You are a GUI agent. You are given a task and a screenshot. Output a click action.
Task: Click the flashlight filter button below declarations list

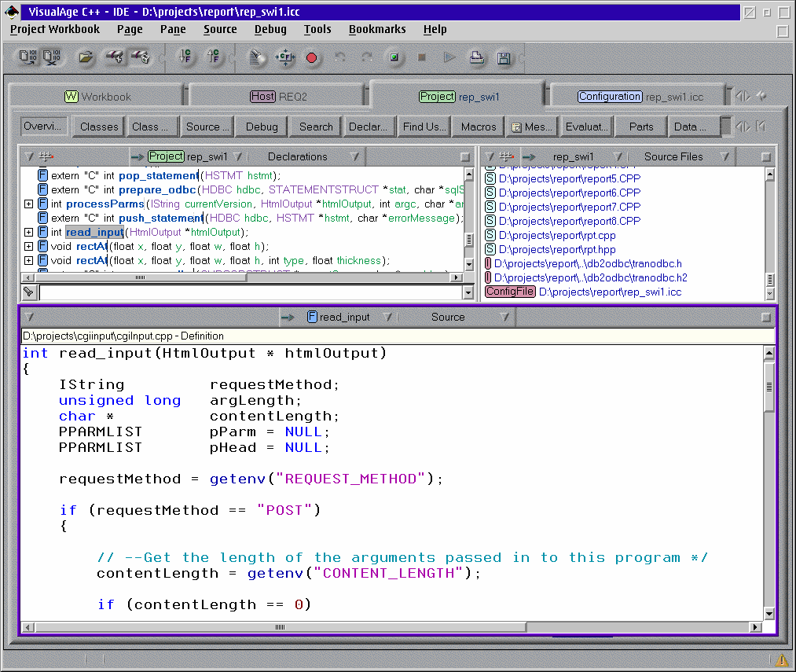(x=29, y=292)
